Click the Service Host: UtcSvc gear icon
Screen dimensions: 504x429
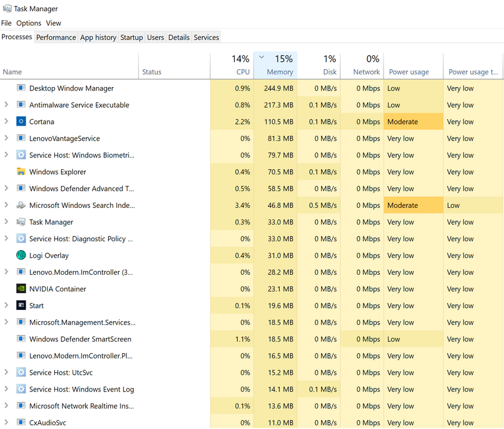point(21,372)
